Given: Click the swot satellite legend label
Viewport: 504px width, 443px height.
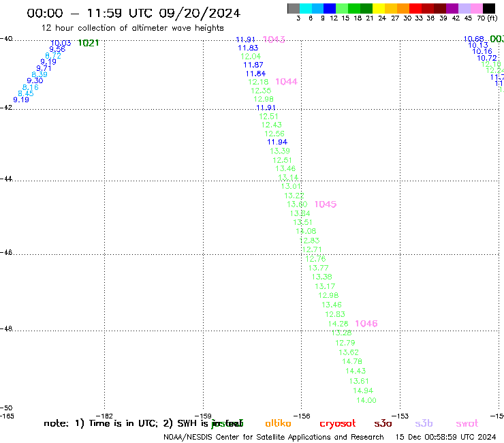Looking at the screenshot, I should click(x=467, y=424).
